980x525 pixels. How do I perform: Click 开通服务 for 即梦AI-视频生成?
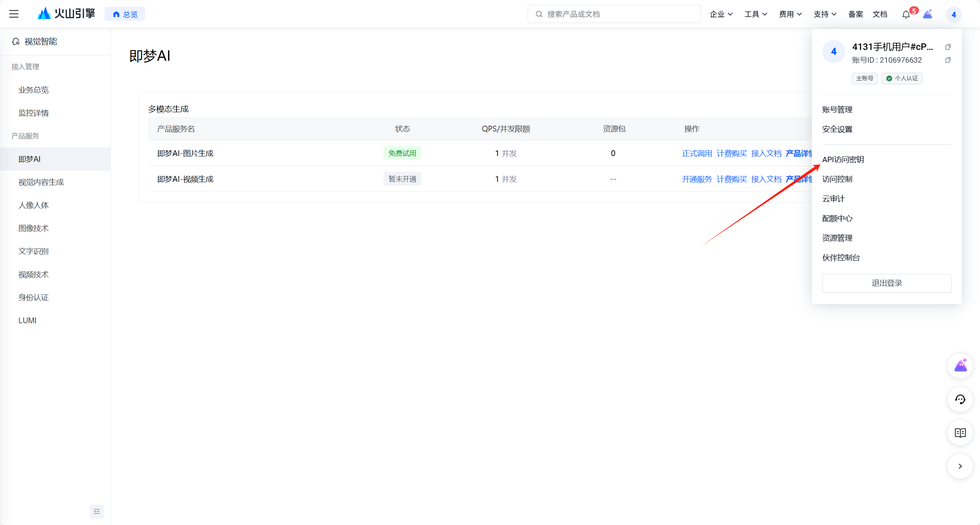(697, 179)
